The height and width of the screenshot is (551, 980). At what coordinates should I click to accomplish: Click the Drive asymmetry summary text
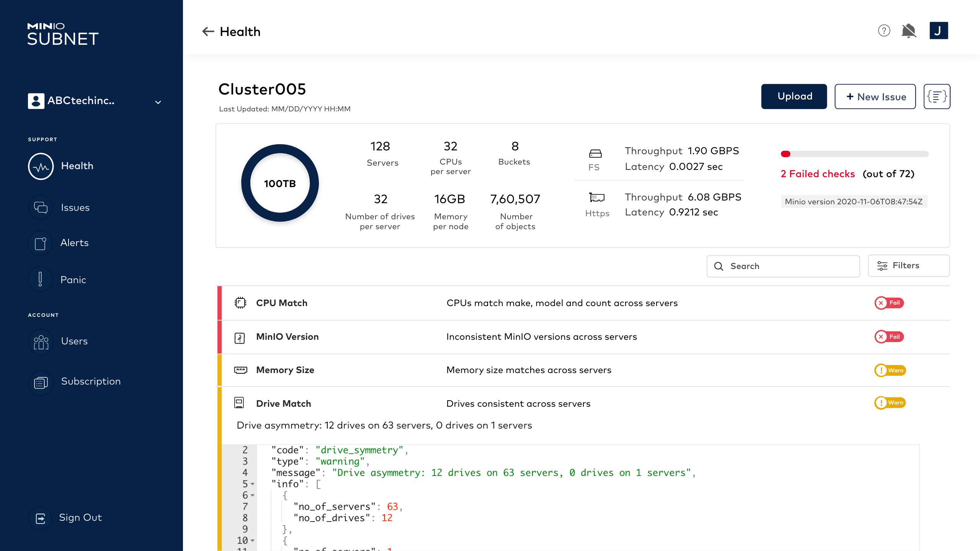coord(384,425)
